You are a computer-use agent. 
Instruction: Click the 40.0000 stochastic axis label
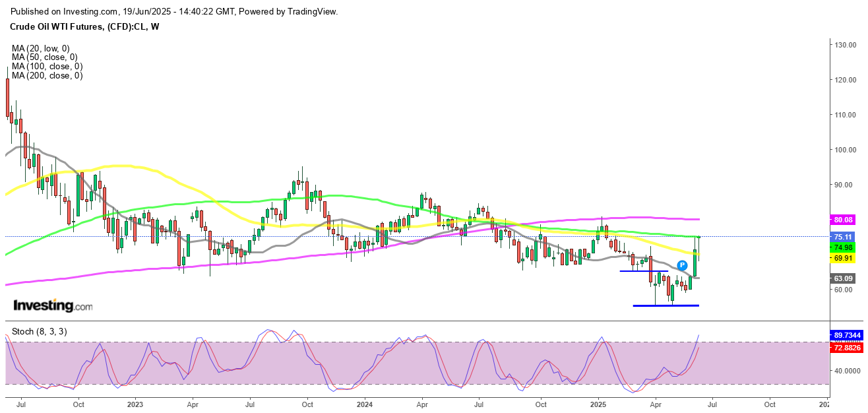[847, 371]
